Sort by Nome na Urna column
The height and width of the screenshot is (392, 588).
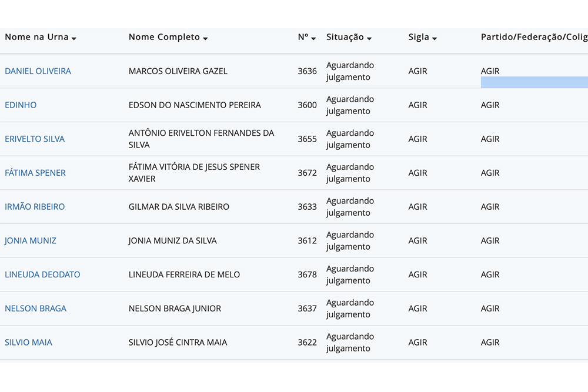tap(41, 37)
